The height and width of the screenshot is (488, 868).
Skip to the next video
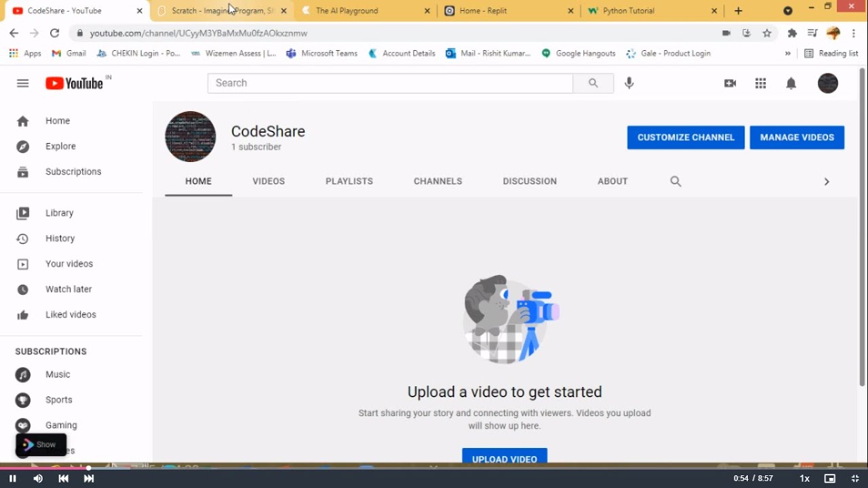[x=89, y=479]
